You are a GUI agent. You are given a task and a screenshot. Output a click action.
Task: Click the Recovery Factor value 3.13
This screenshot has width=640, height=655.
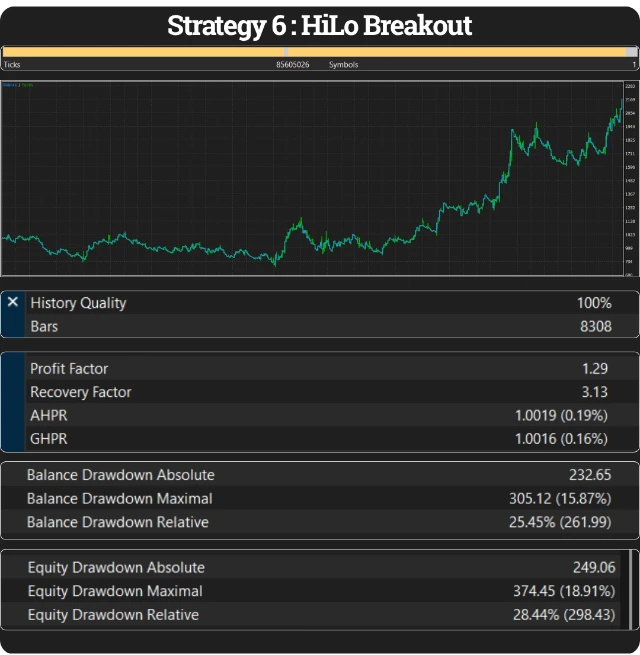[x=594, y=392]
